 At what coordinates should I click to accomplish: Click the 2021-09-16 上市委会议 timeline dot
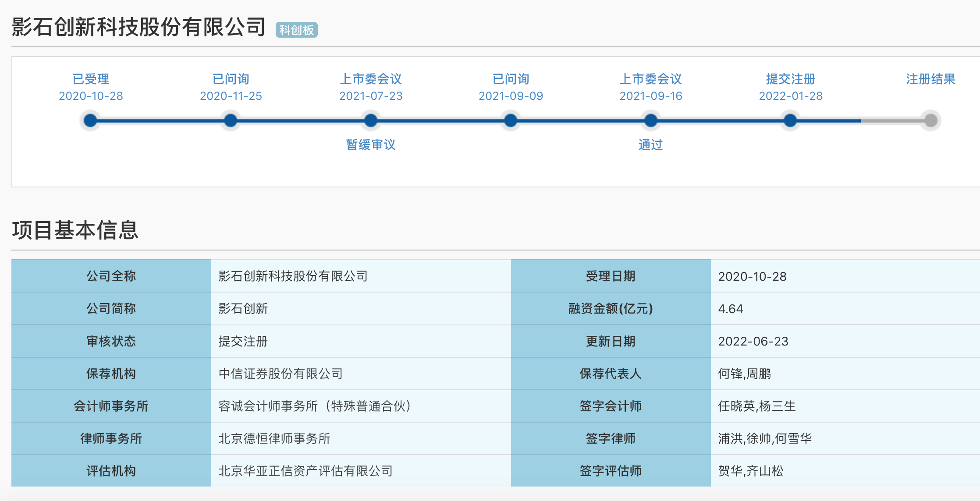tap(651, 120)
